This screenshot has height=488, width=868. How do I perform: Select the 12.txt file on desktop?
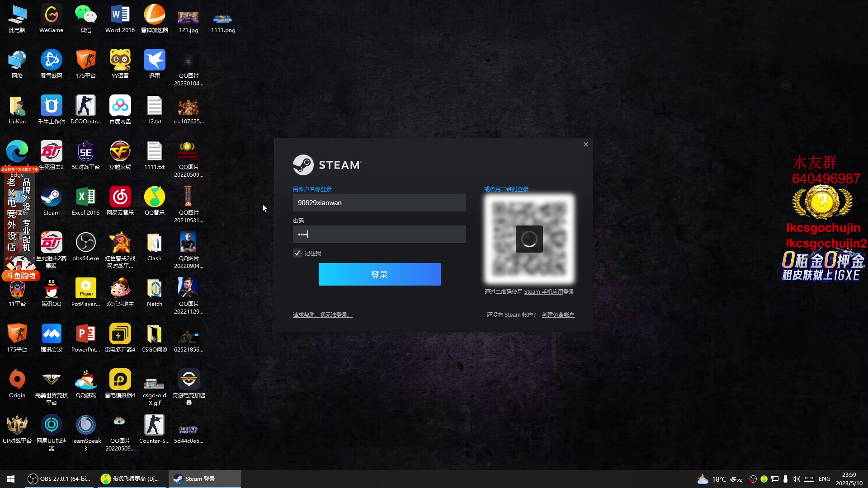coord(154,110)
